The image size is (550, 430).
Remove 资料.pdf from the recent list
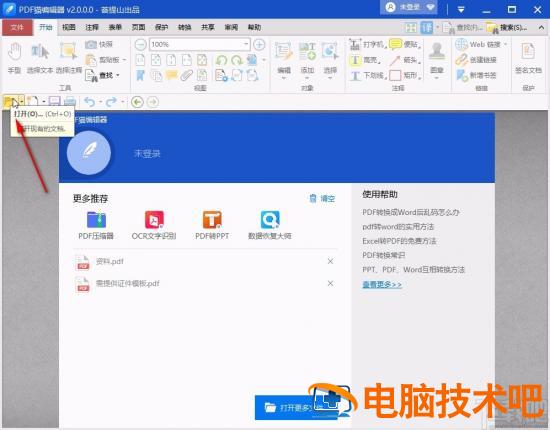click(x=330, y=261)
